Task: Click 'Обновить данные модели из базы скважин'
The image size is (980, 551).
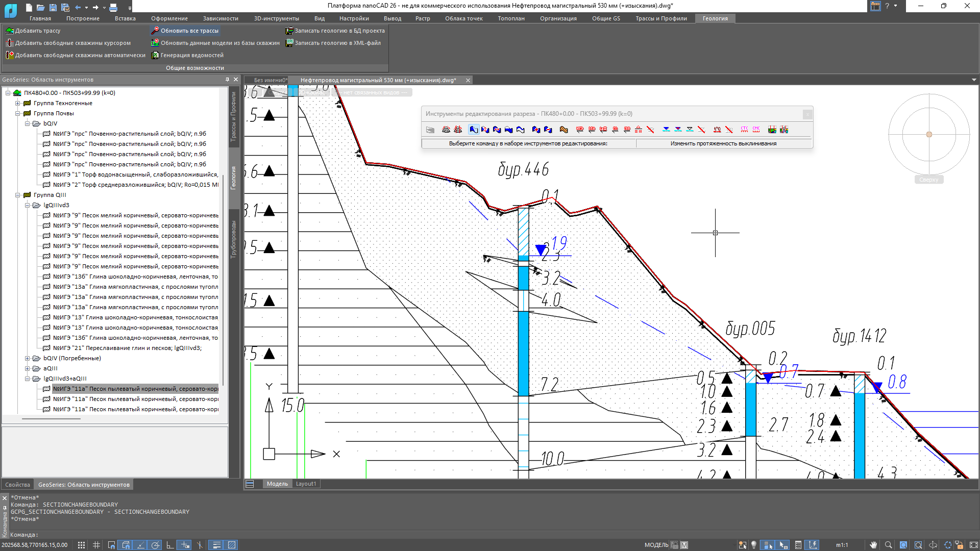Action: coord(215,43)
